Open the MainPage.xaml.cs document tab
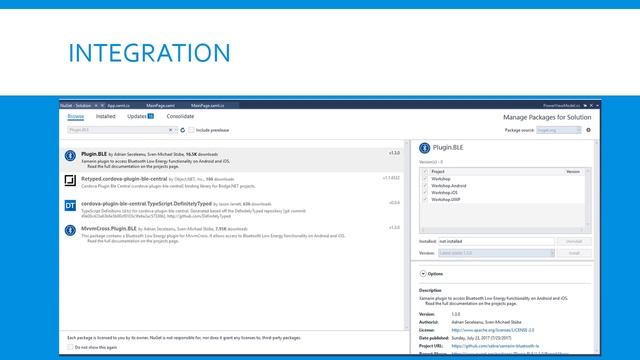 pos(207,106)
